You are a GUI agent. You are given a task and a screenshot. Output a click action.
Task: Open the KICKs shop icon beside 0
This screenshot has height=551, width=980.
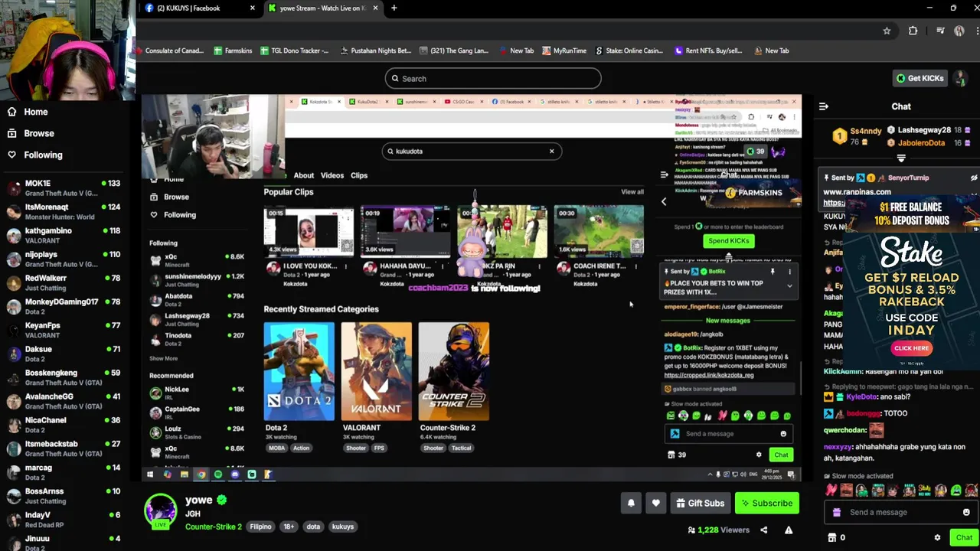(832, 537)
